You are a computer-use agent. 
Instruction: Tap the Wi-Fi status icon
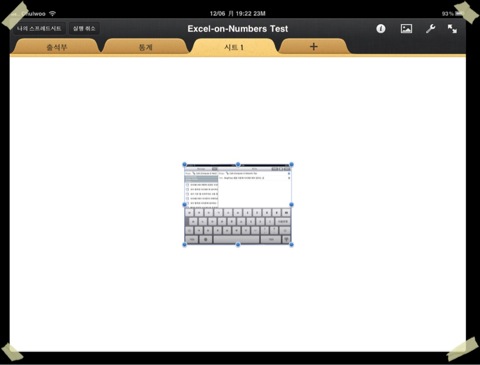[52, 13]
